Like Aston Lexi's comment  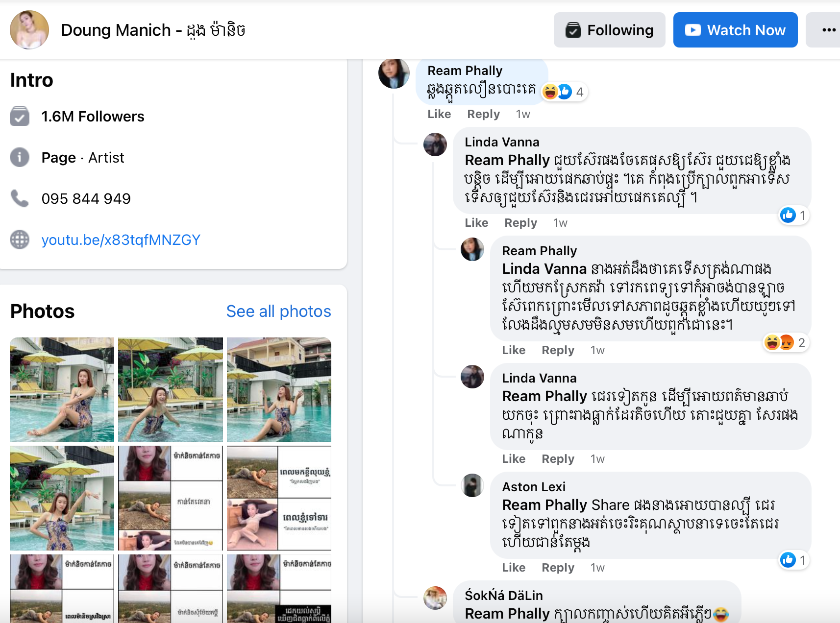[x=514, y=568]
